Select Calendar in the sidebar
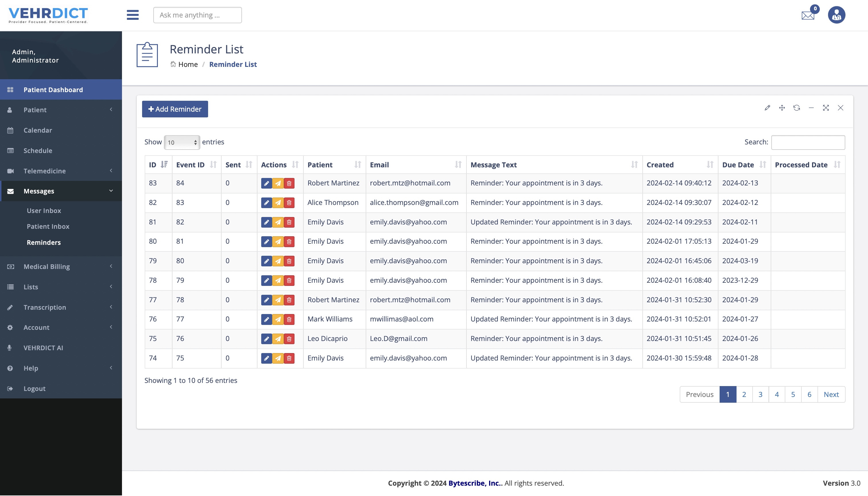The height and width of the screenshot is (496, 868). pyautogui.click(x=38, y=130)
